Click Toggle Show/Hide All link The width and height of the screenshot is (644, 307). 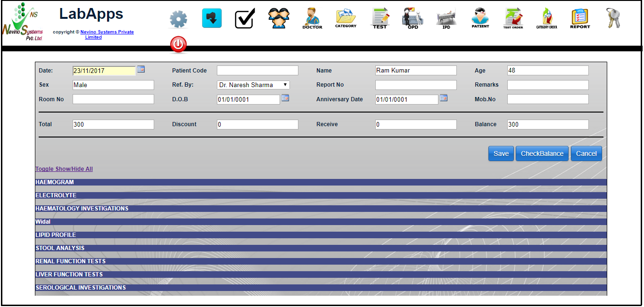(64, 169)
